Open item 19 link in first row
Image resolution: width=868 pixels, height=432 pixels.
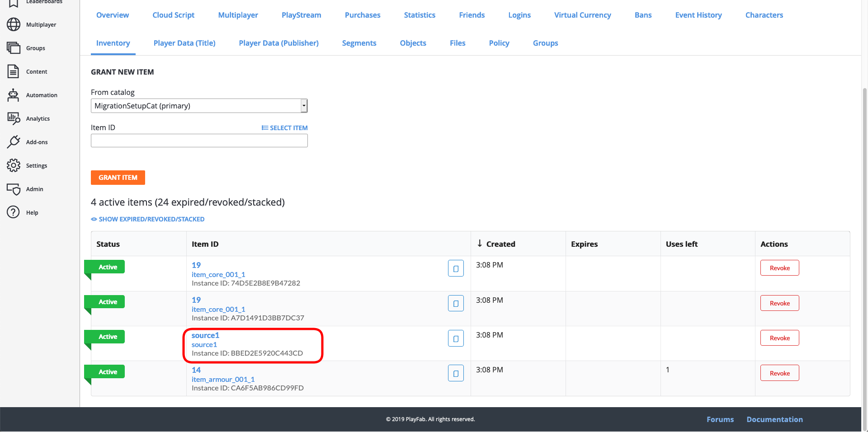[x=196, y=265]
